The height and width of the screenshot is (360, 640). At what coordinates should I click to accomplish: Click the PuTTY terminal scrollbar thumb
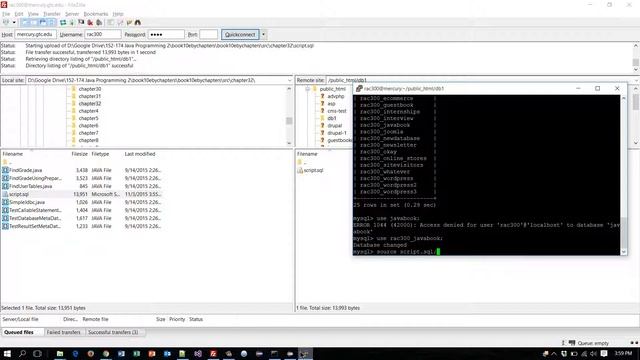[624, 233]
